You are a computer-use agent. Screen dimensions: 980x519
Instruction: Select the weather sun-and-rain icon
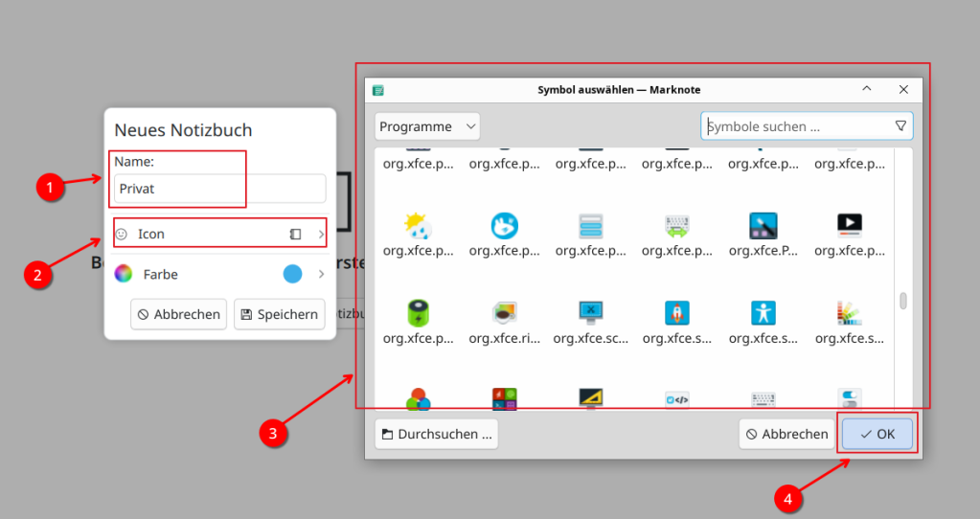(418, 226)
